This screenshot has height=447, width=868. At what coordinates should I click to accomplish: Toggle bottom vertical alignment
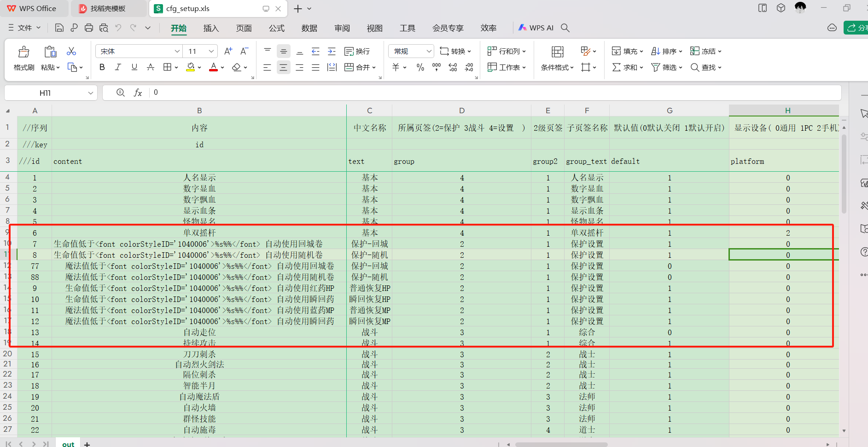coord(299,51)
